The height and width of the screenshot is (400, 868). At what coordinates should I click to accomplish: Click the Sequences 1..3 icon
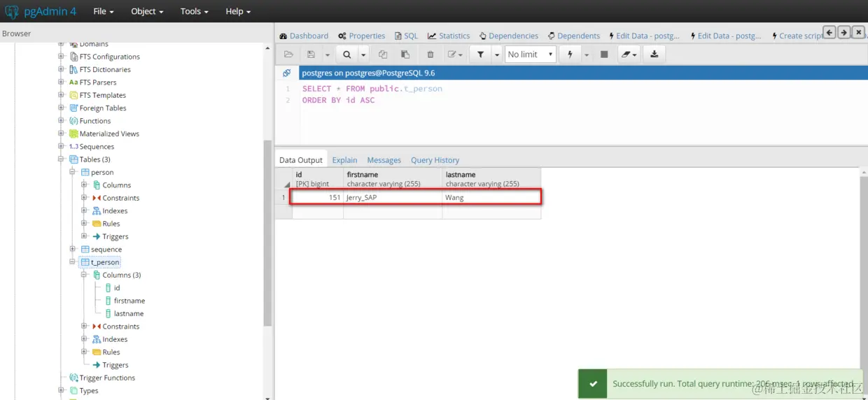(73, 147)
